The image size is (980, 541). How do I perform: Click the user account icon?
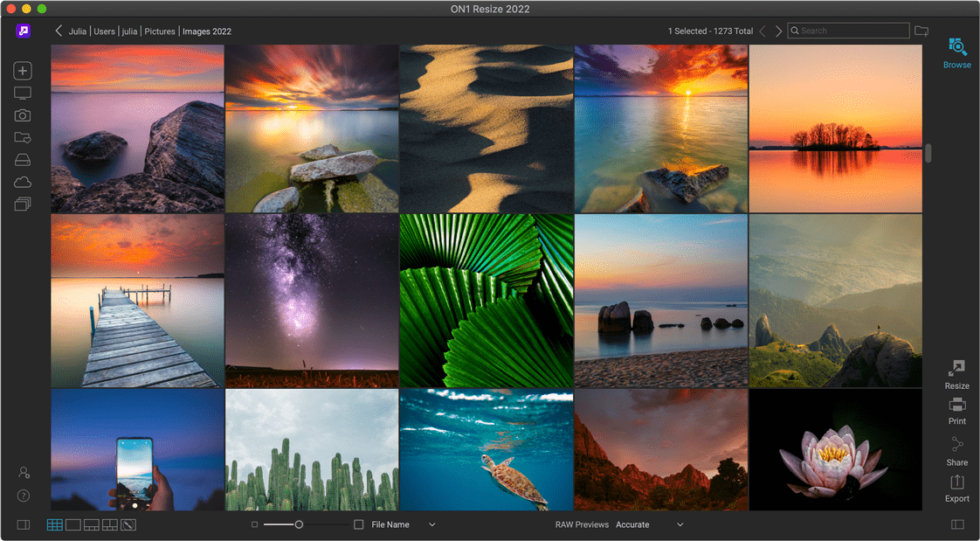point(24,472)
